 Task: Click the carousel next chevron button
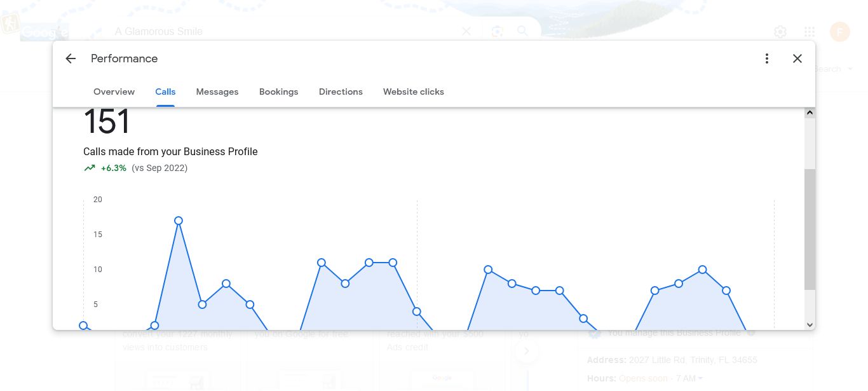[x=526, y=351]
